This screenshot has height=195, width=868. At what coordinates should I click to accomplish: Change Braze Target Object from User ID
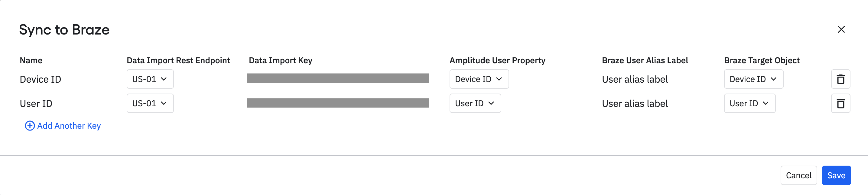pos(749,104)
